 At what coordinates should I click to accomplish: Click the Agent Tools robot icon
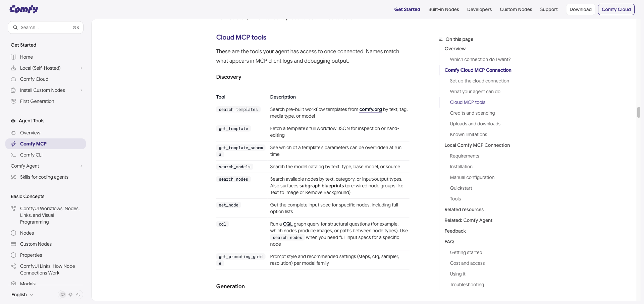[x=13, y=121]
